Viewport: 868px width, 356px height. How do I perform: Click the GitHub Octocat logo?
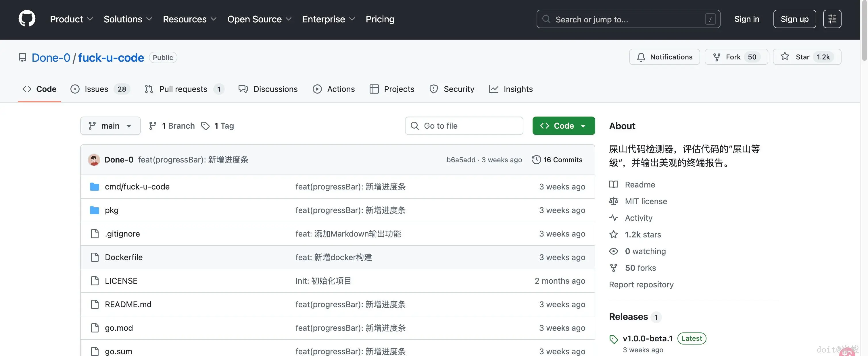[x=27, y=19]
